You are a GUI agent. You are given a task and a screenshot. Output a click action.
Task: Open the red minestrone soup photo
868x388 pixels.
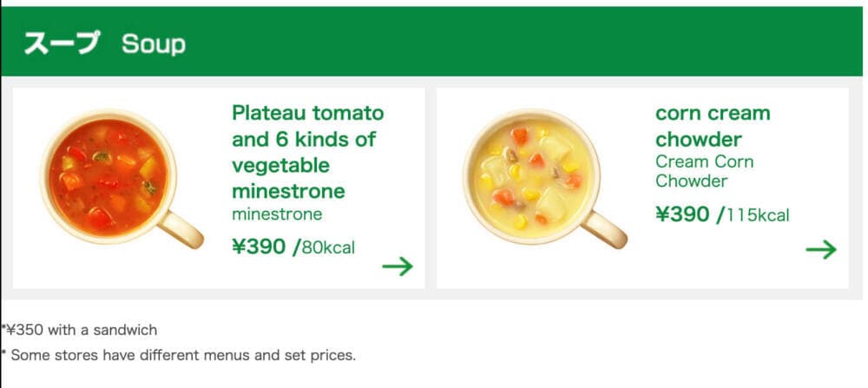tap(121, 179)
